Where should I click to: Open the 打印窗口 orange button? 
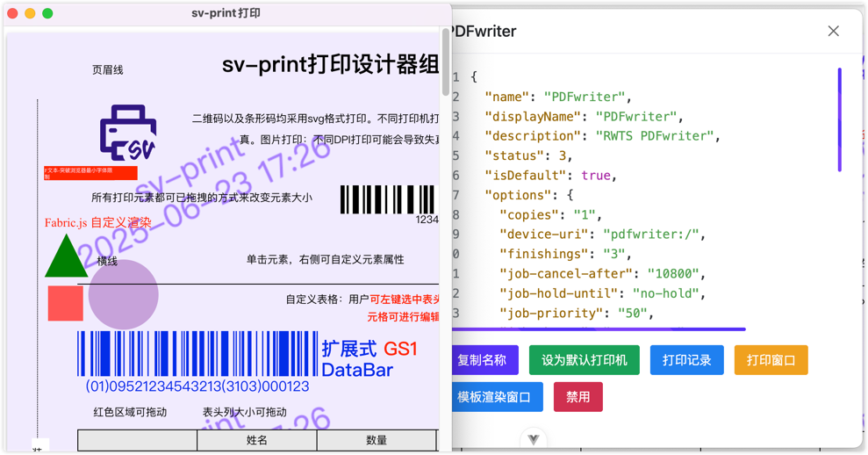771,360
